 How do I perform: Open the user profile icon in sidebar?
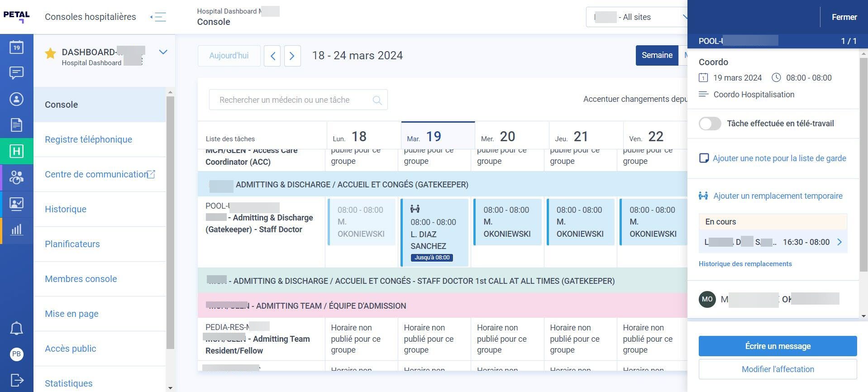pos(16,99)
